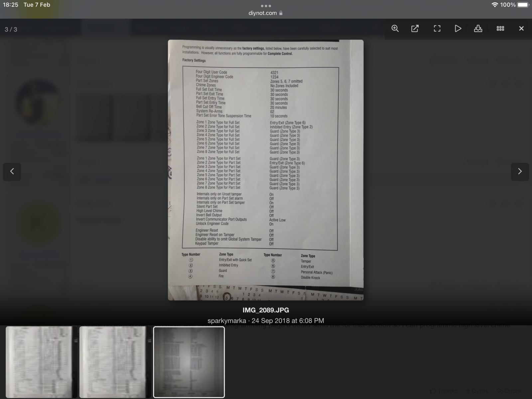Go to next image with right arrow
The width and height of the screenshot is (532, 399).
click(520, 172)
